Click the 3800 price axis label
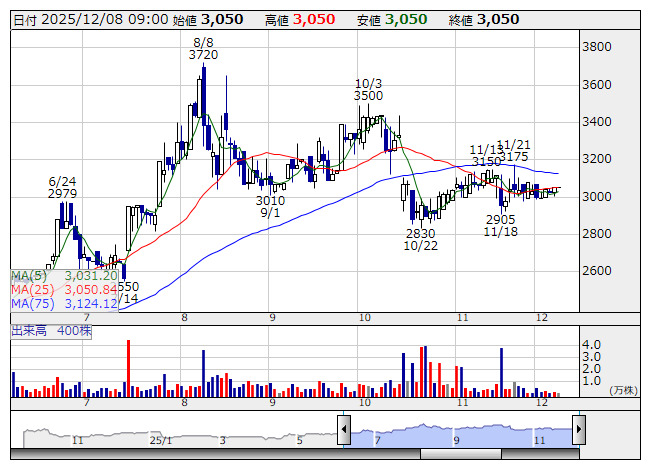 tap(598, 47)
